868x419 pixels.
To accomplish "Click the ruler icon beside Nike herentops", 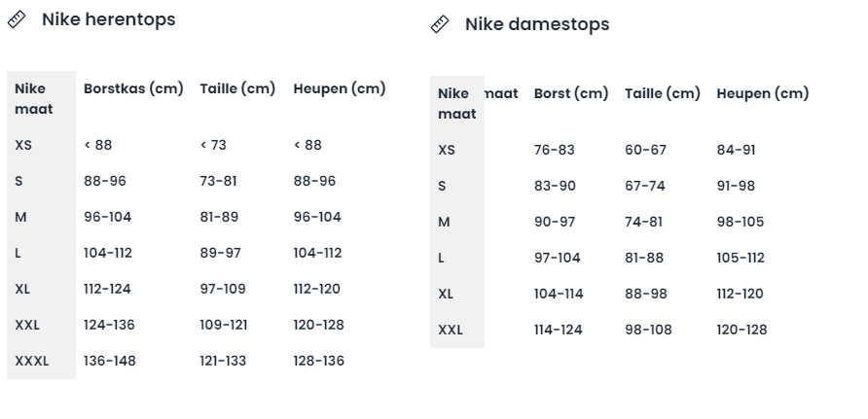I will pos(17,19).
